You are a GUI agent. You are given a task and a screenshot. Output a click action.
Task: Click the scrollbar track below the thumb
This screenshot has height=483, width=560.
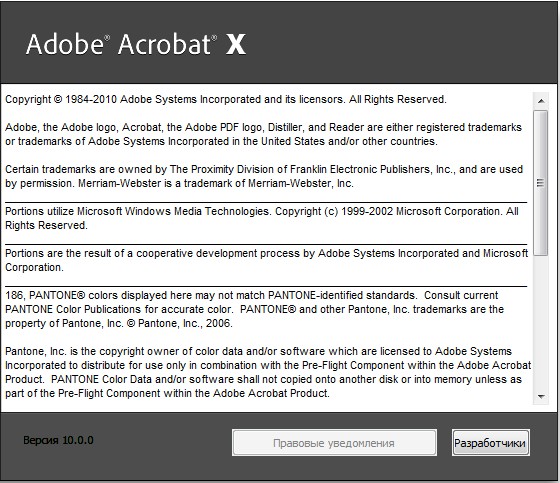541,322
